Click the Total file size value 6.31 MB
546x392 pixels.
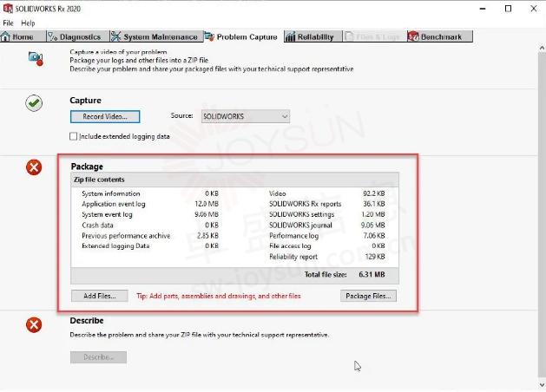click(x=372, y=274)
